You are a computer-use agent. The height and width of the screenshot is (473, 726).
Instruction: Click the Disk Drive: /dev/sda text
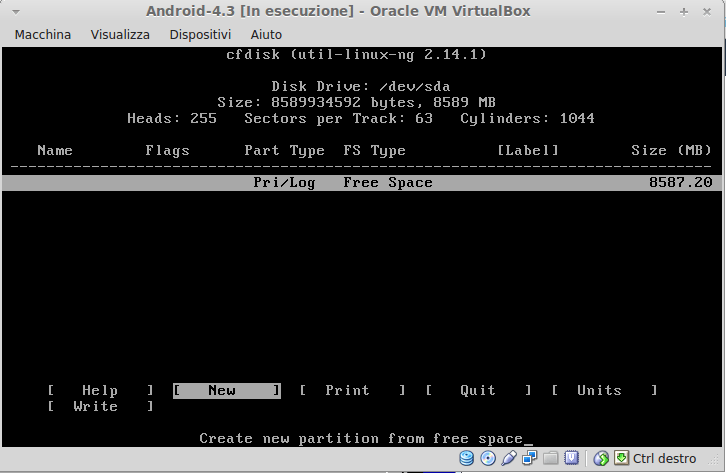tap(360, 87)
